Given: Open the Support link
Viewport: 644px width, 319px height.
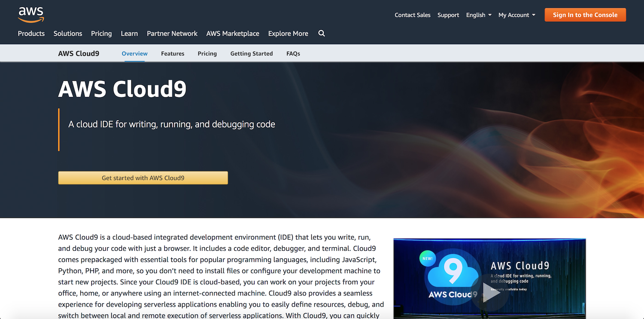Looking at the screenshot, I should (448, 15).
